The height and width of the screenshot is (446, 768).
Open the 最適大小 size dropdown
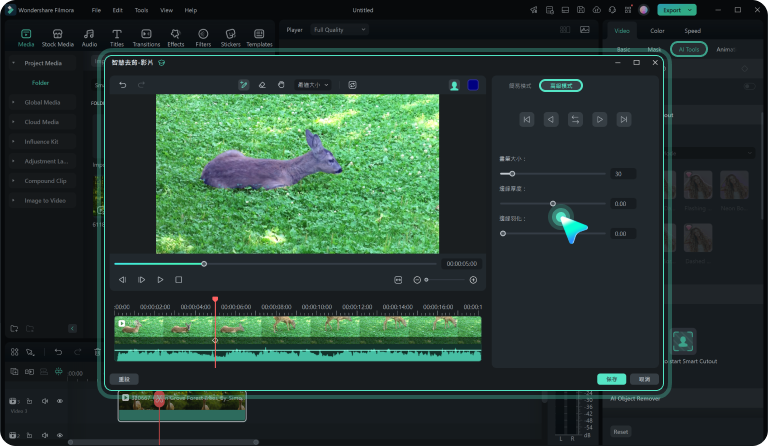click(312, 85)
